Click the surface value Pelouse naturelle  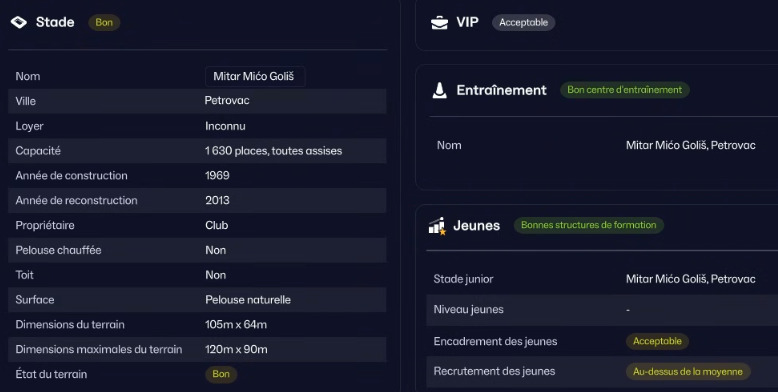click(x=248, y=300)
